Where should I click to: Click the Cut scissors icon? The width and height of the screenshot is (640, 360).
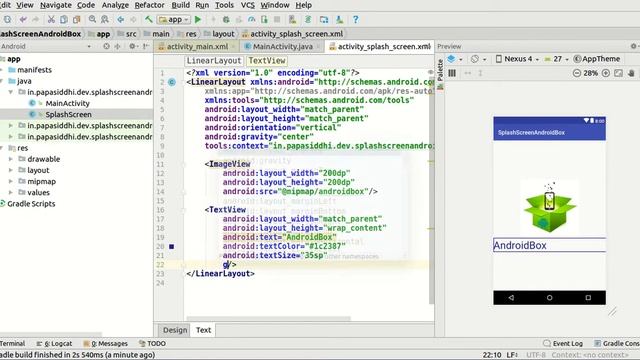[51, 19]
